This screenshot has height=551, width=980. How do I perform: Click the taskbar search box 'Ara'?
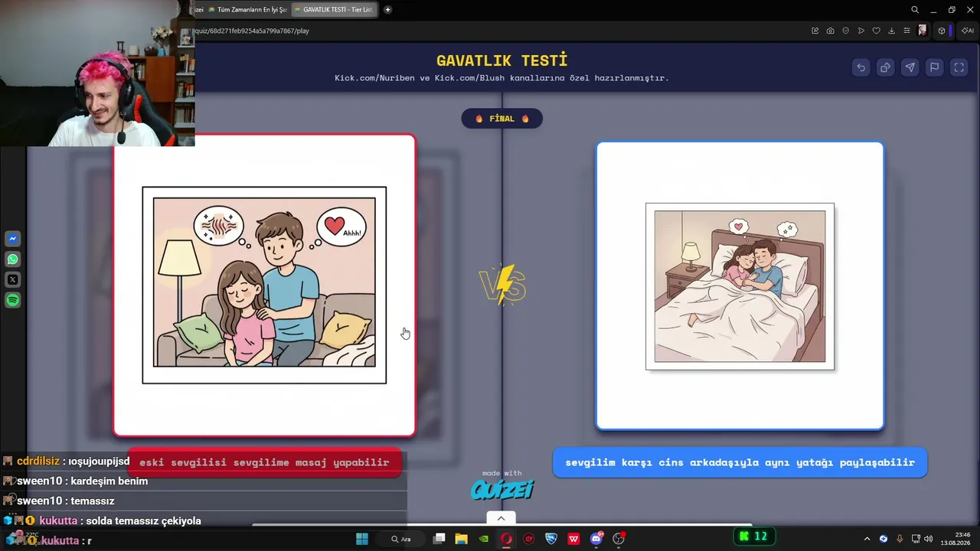click(x=402, y=539)
